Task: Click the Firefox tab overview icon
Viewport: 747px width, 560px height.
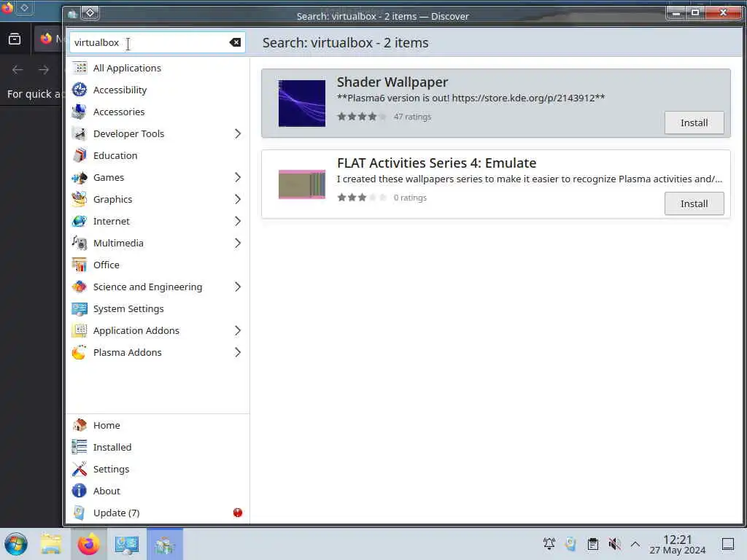Action: 15,39
